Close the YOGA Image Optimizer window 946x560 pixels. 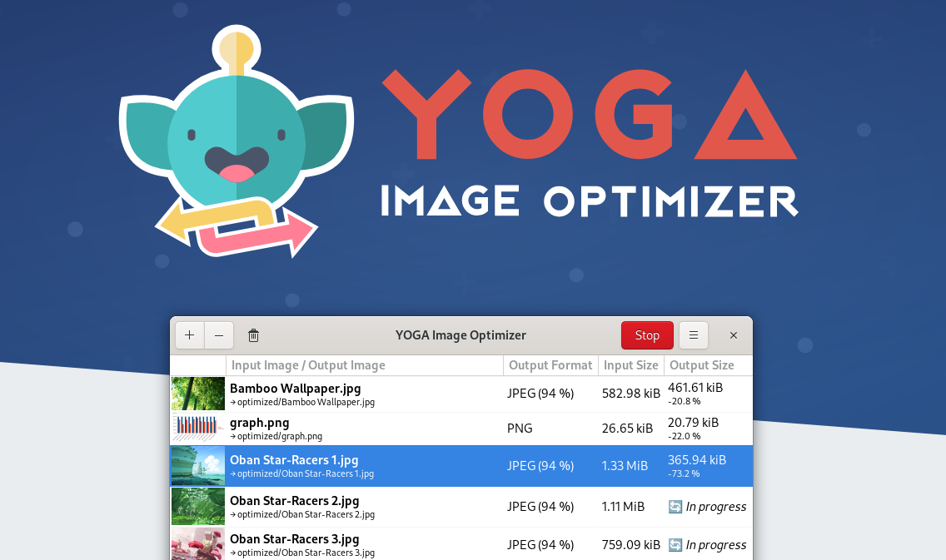(734, 335)
